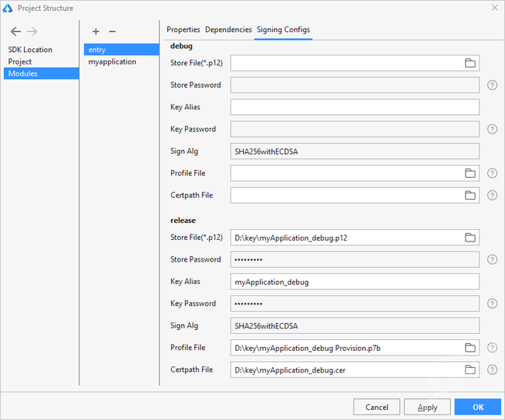Click the DevEco Studio app logo

tap(8, 8)
